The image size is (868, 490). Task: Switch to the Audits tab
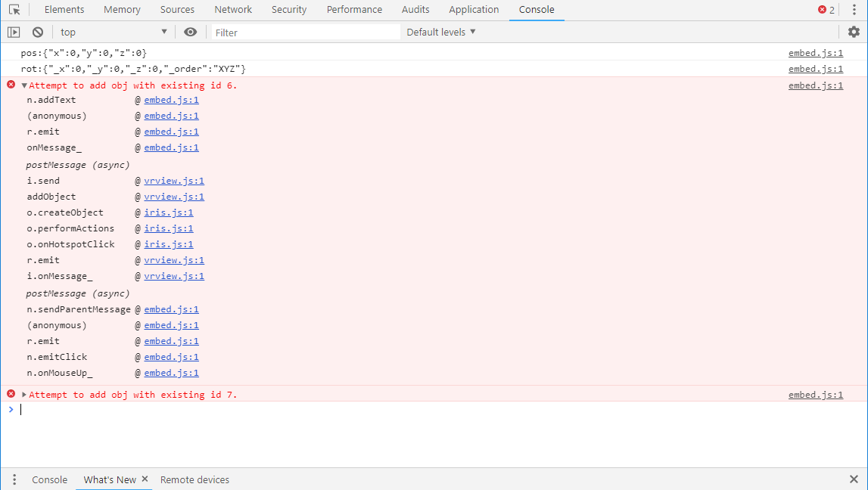point(415,10)
